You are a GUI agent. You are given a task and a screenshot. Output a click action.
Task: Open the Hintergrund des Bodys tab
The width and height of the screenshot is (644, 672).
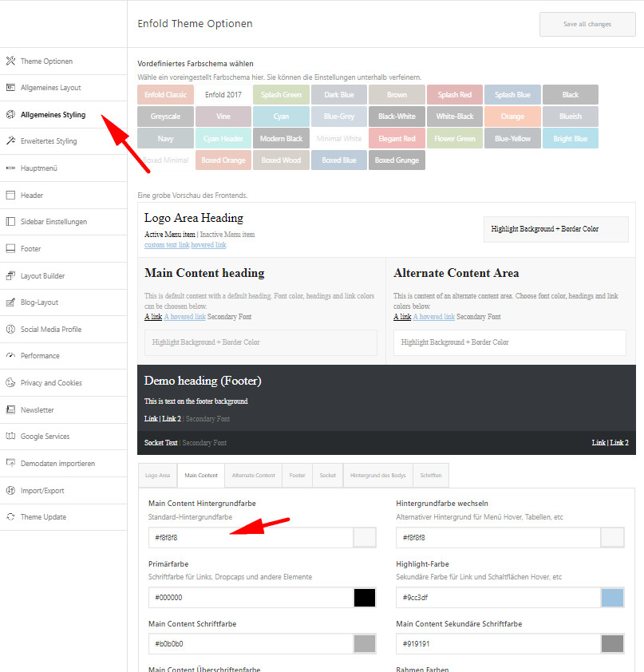coord(378,476)
